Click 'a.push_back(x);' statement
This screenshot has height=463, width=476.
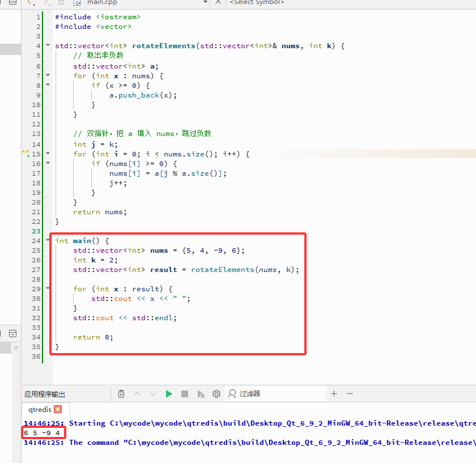(x=143, y=95)
